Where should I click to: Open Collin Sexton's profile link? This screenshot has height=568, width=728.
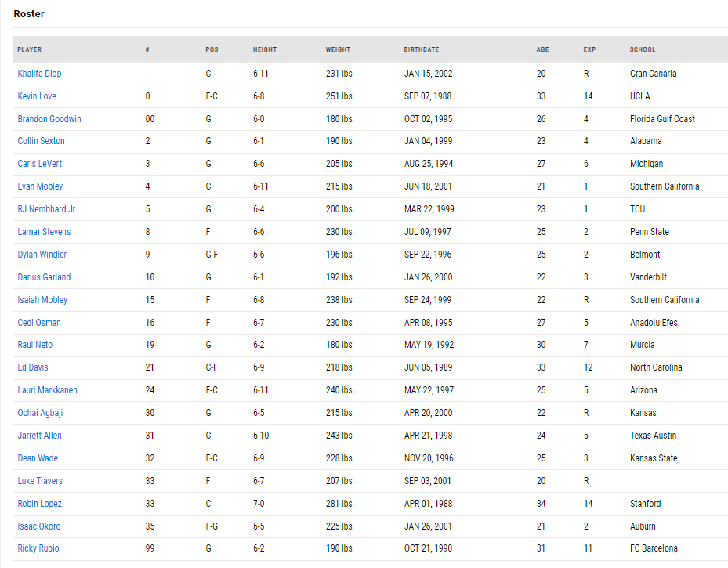[41, 140]
